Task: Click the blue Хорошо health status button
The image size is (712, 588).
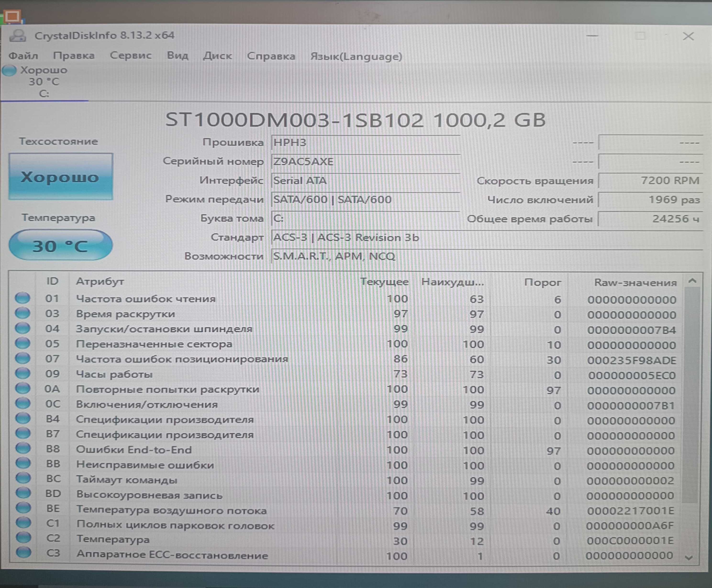Action: pyautogui.click(x=61, y=177)
